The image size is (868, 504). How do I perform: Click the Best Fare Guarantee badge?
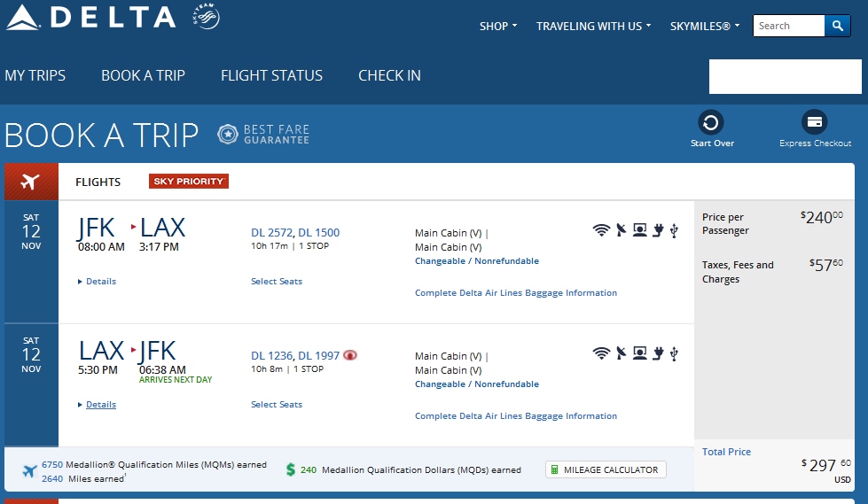pos(263,135)
